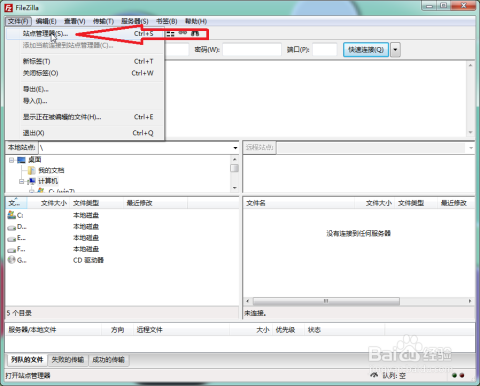The image size is (480, 386).
Task: Click the 端口(P) port field
Action: click(325, 50)
